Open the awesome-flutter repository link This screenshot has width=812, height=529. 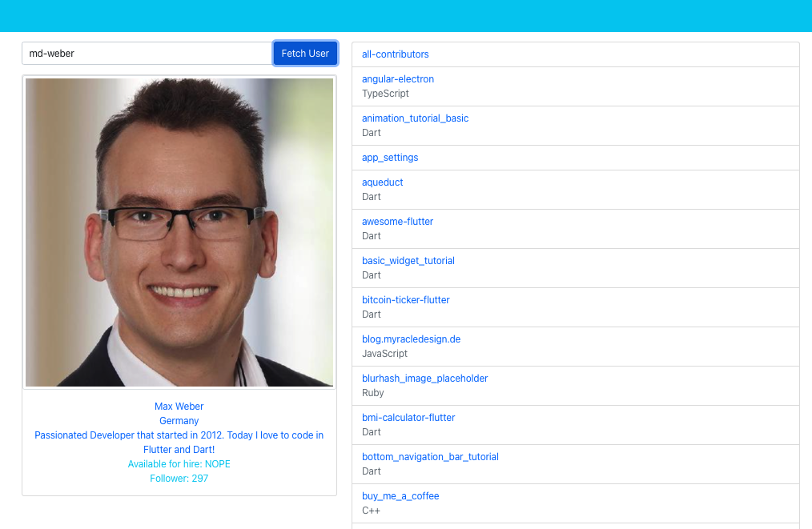(397, 222)
